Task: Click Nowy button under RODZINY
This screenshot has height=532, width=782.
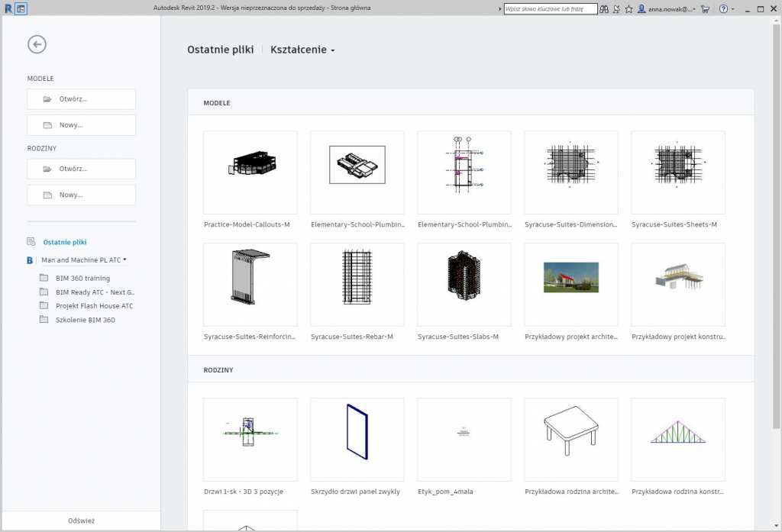Action: [81, 195]
